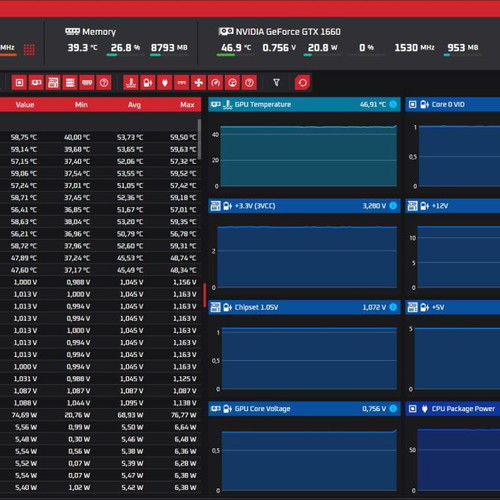
Task: Click the funnel filter icon
Action: pos(276,82)
